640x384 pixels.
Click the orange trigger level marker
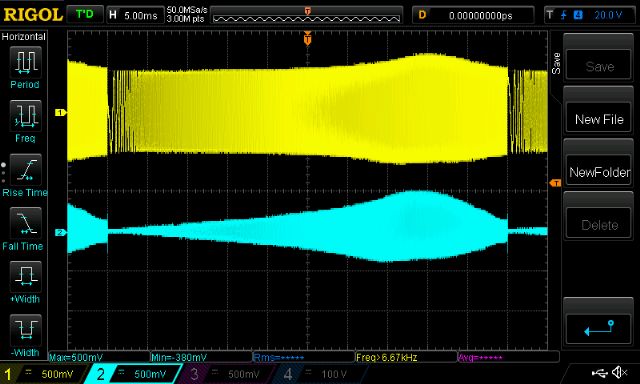[555, 183]
